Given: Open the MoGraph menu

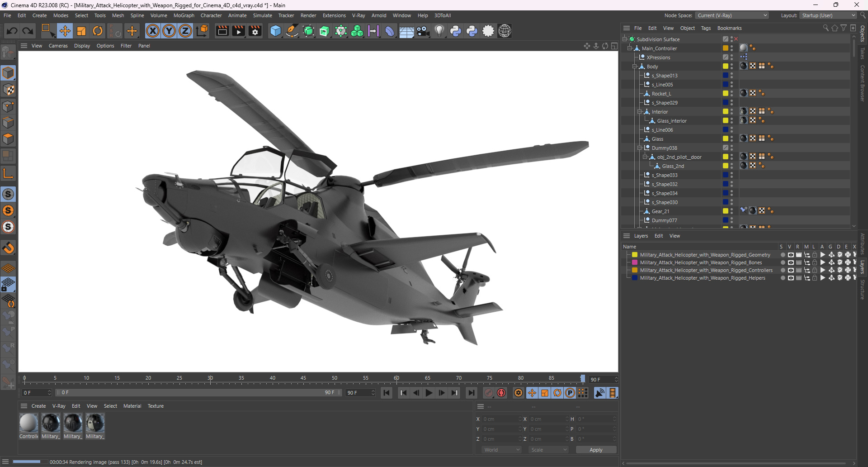Looking at the screenshot, I should pos(184,15).
